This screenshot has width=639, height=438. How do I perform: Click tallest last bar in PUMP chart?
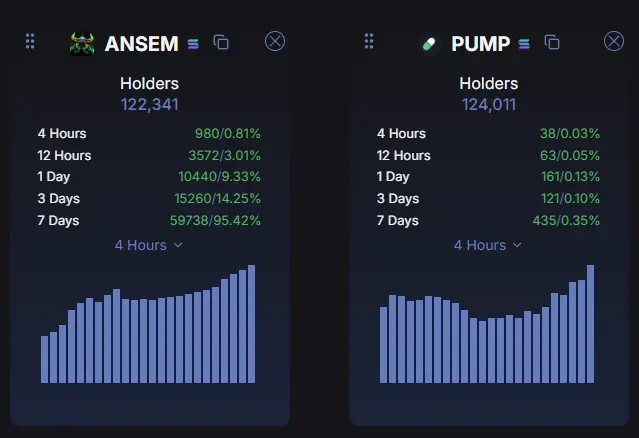590,324
